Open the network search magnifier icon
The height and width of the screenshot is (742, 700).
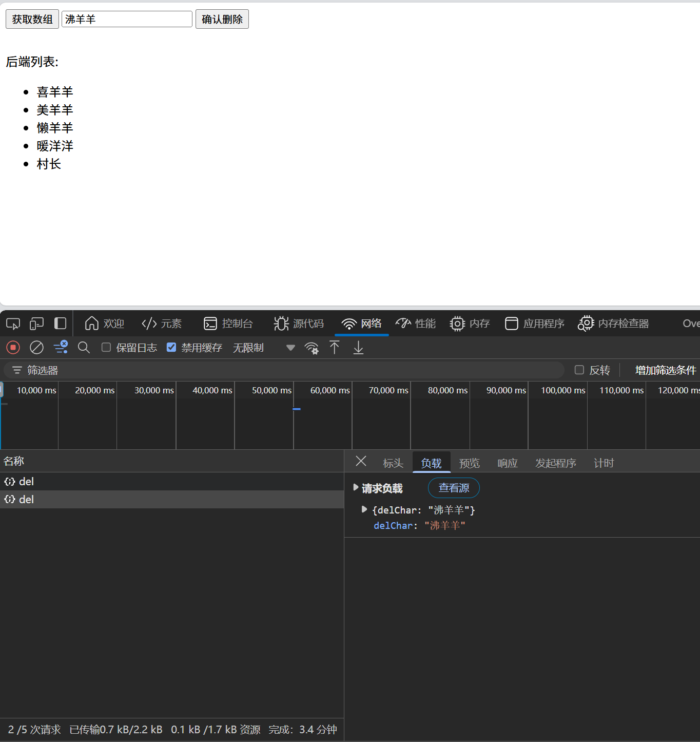click(84, 348)
